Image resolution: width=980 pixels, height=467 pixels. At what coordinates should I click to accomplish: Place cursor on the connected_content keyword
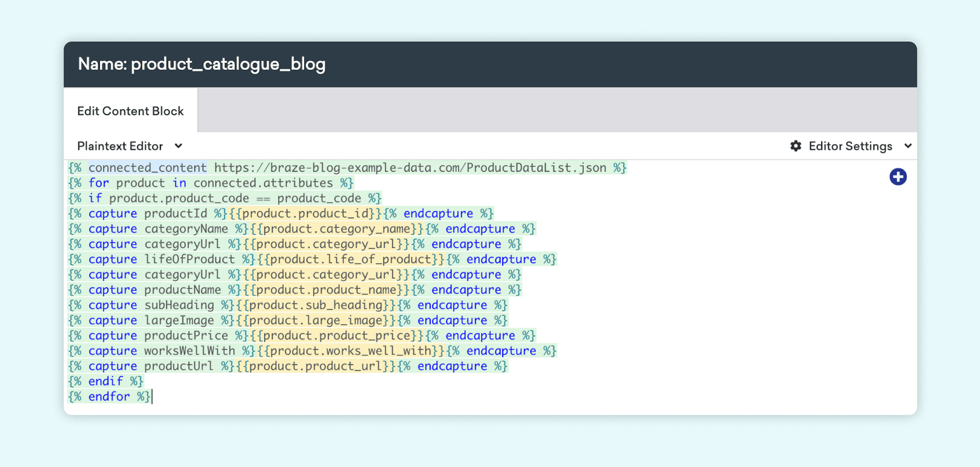coord(148,168)
